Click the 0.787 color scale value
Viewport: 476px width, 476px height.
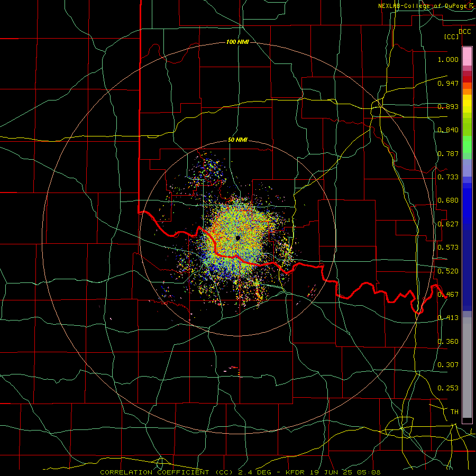click(448, 153)
